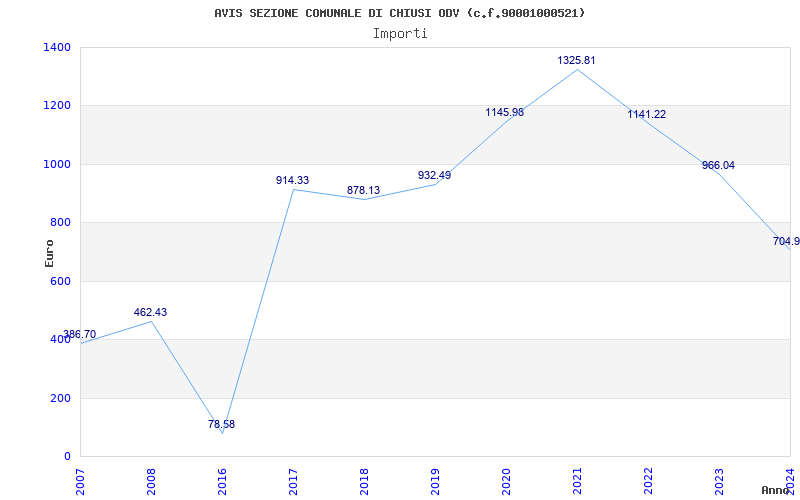This screenshot has width=800, height=500.
Task: Select the 462.43 data label
Action: pyautogui.click(x=151, y=312)
